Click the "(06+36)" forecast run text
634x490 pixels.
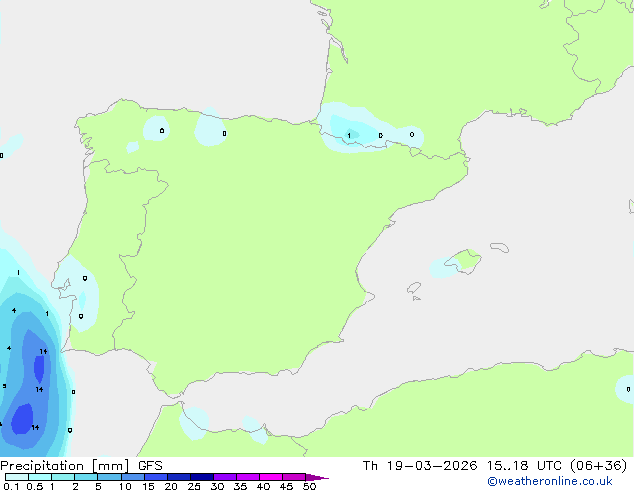[599, 466]
